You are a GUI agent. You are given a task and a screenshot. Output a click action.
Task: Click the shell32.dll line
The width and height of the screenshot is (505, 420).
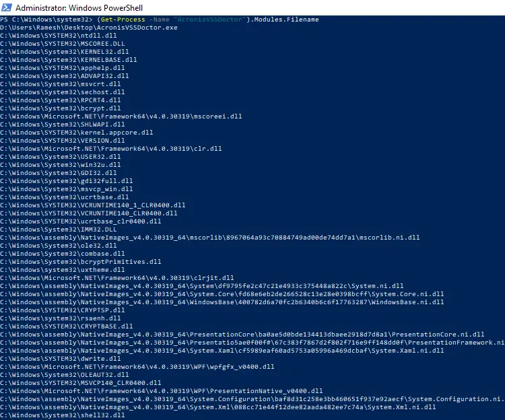click(x=63, y=415)
